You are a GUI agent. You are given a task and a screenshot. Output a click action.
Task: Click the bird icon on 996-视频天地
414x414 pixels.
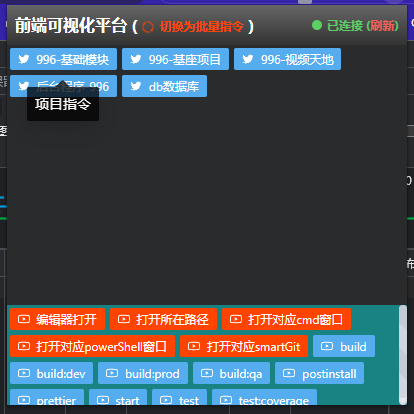click(x=248, y=59)
